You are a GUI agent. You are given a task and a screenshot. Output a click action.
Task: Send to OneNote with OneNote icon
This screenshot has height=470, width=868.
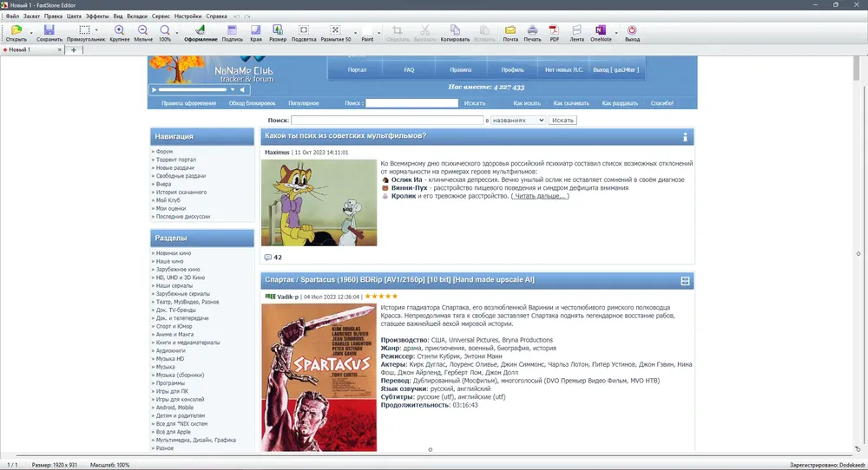pos(601,33)
